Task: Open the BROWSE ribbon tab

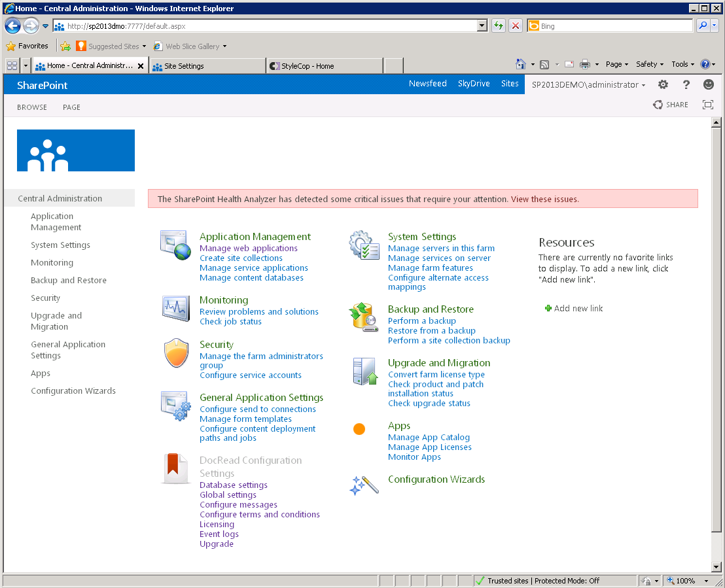Action: click(x=32, y=107)
